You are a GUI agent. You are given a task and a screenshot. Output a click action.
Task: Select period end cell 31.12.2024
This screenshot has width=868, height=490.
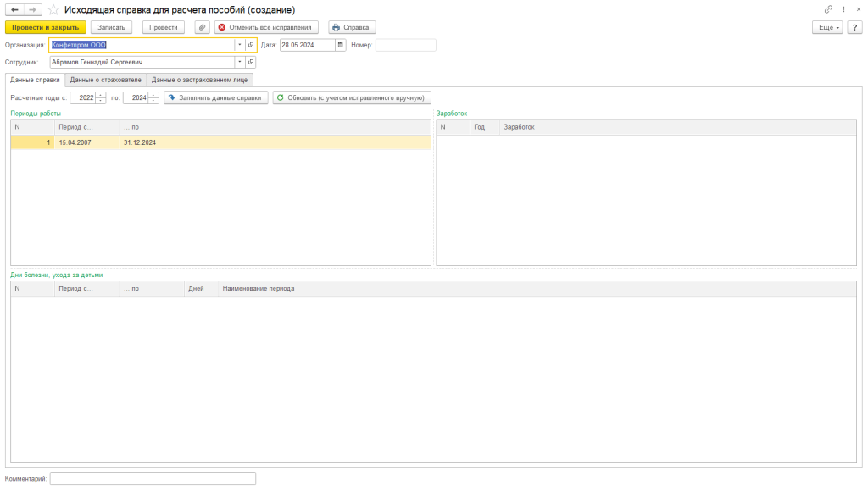tap(275, 142)
